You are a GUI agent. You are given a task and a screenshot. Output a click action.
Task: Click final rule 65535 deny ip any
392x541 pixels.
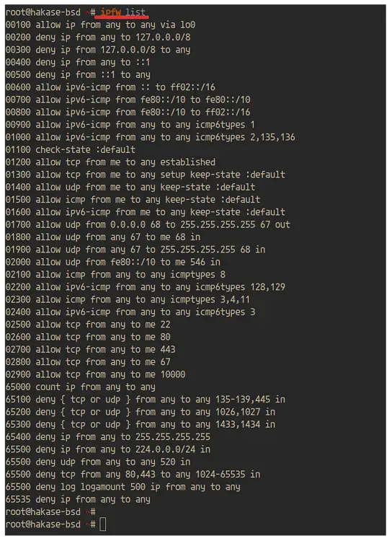(78, 499)
